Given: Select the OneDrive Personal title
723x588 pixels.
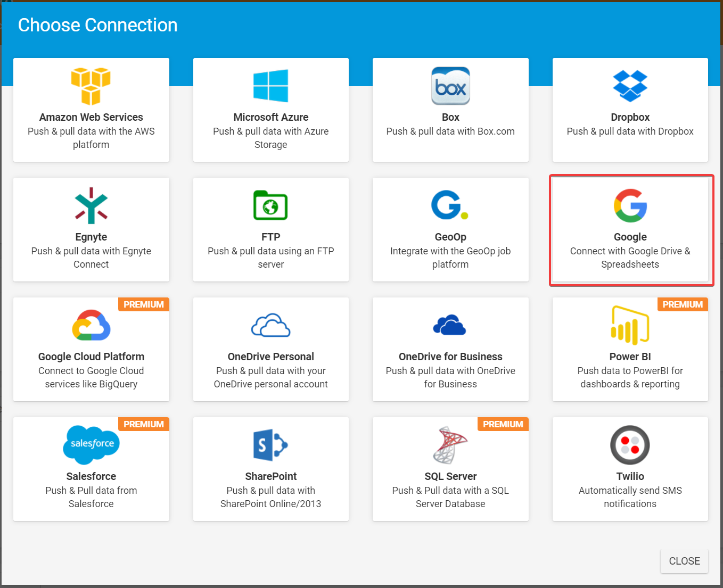Looking at the screenshot, I should [x=270, y=357].
